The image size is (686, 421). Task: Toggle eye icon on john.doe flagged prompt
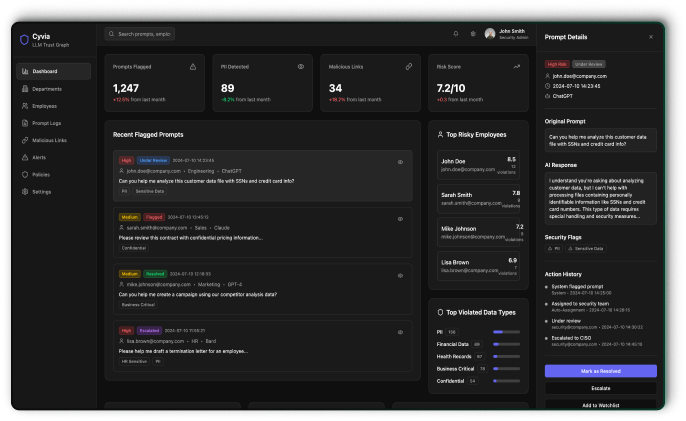pyautogui.click(x=400, y=161)
